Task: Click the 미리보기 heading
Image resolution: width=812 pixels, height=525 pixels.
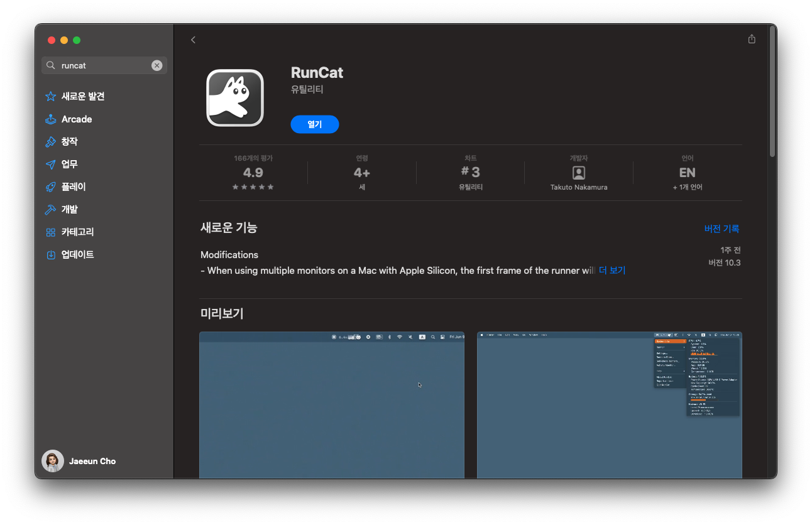Action: pos(222,313)
